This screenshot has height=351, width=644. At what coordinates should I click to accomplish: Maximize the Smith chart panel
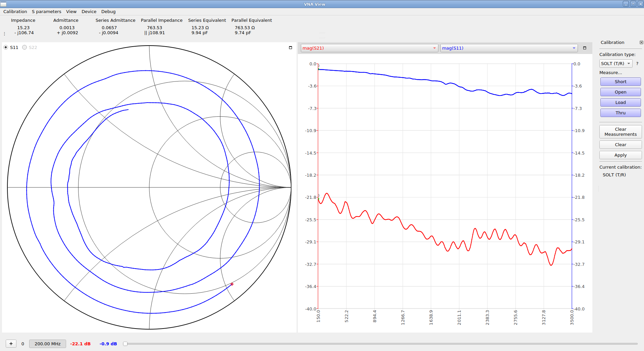coord(290,48)
